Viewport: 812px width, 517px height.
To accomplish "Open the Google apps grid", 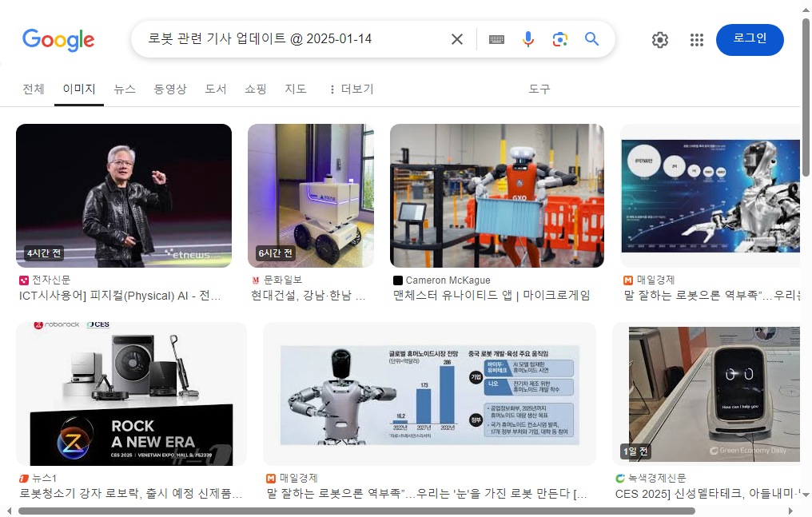I will pyautogui.click(x=697, y=40).
